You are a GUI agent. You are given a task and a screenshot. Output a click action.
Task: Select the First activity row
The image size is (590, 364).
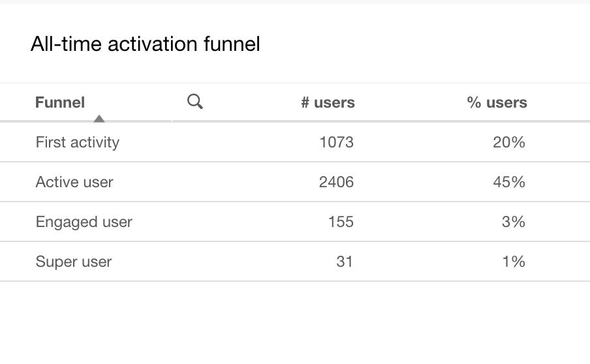pos(295,142)
